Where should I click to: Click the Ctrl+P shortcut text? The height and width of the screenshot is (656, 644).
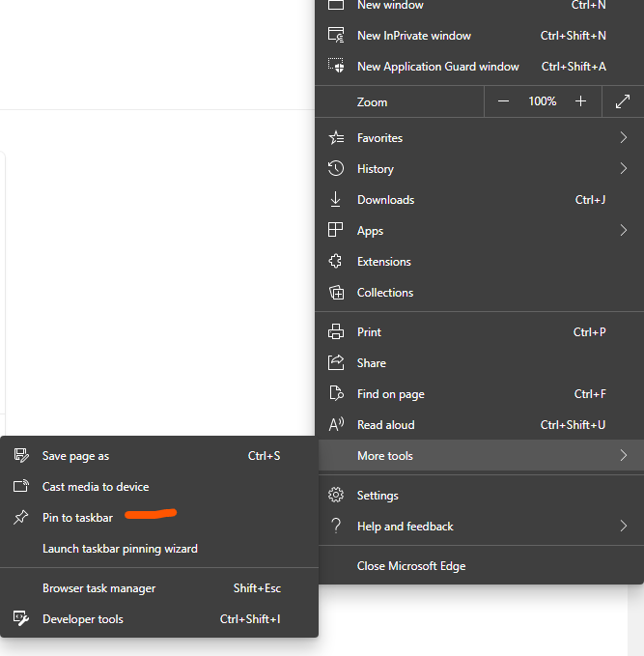590,331
